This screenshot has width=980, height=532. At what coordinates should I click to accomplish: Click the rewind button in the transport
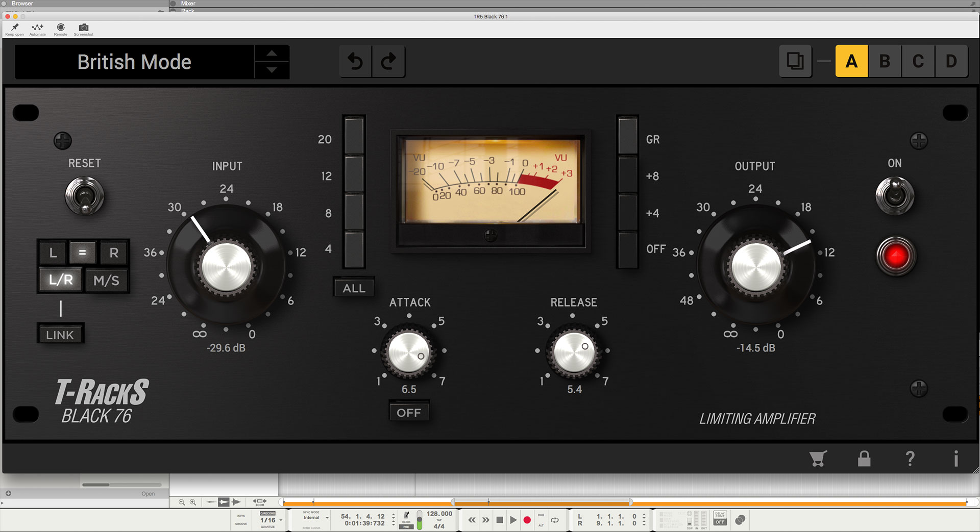(x=472, y=520)
